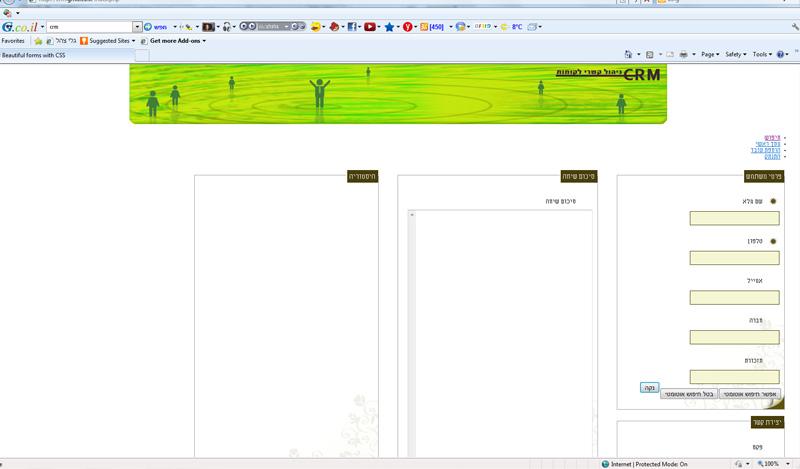Expand the Home button dropdown arrow
The width and height of the screenshot is (800, 469).
(638, 54)
